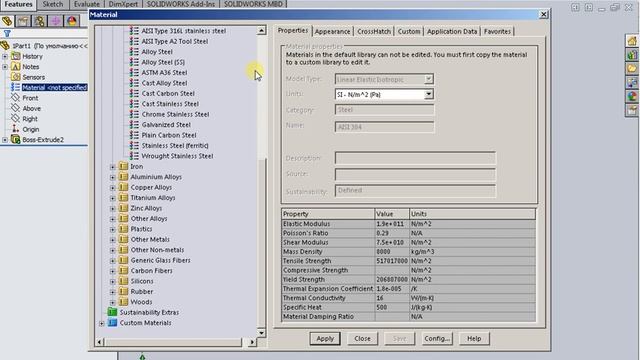Viewport: 640px width, 360px height.
Task: Open the Evaluate ribbon tab
Action: 87,4
